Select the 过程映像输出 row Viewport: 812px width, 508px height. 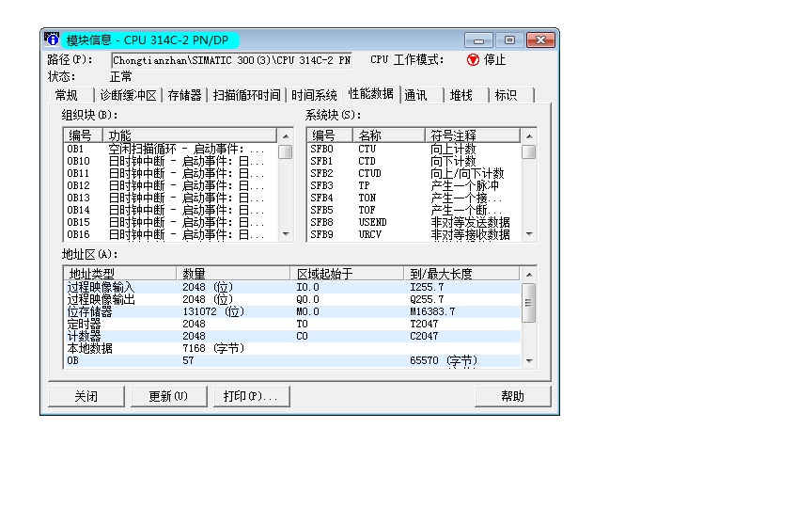point(292,299)
